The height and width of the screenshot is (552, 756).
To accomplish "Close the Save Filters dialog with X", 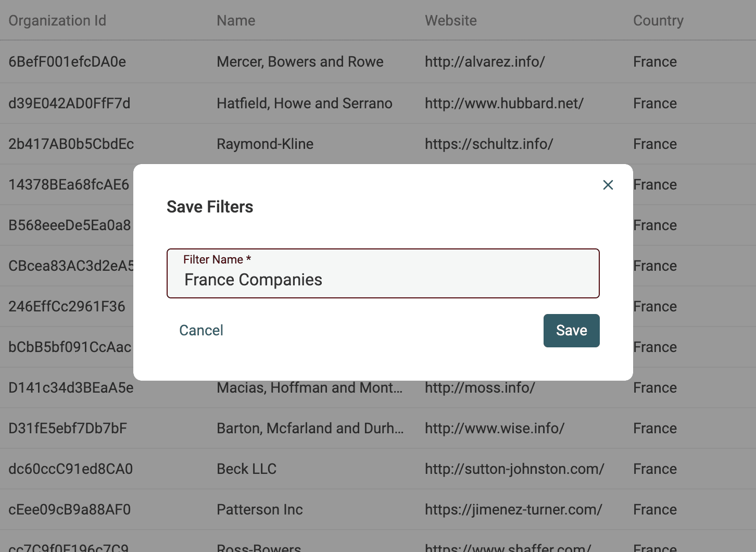I will [608, 185].
